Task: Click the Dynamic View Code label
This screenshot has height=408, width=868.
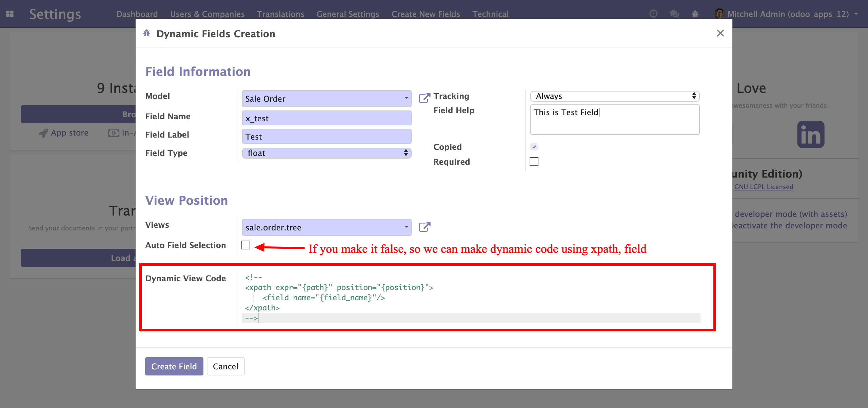Action: tap(185, 278)
